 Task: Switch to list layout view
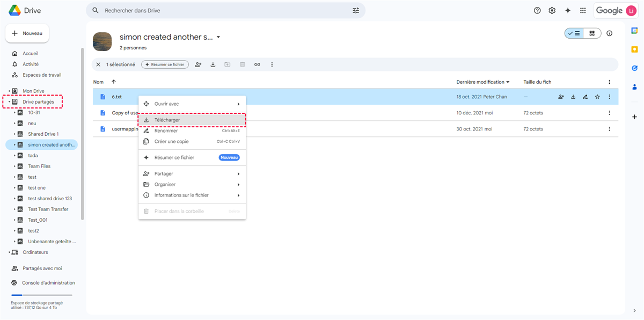[x=574, y=33]
